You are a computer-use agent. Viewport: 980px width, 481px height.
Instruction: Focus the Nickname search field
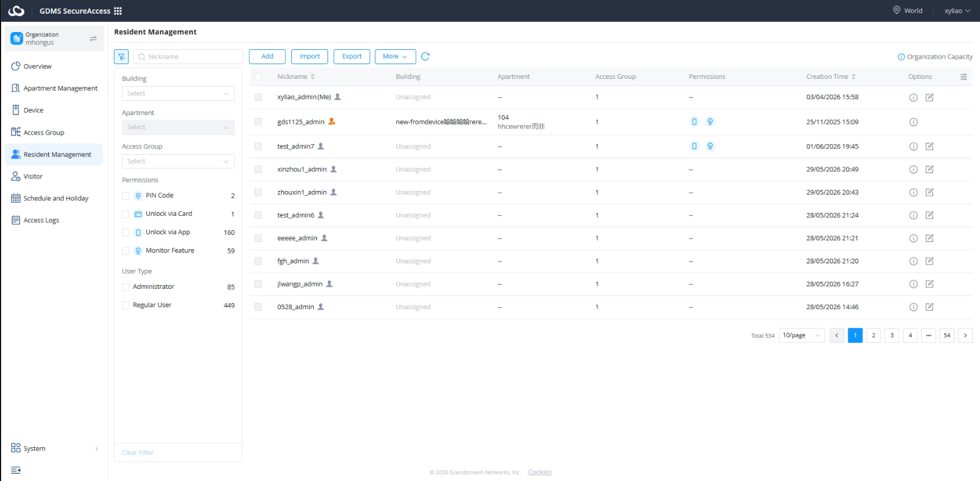(x=188, y=57)
